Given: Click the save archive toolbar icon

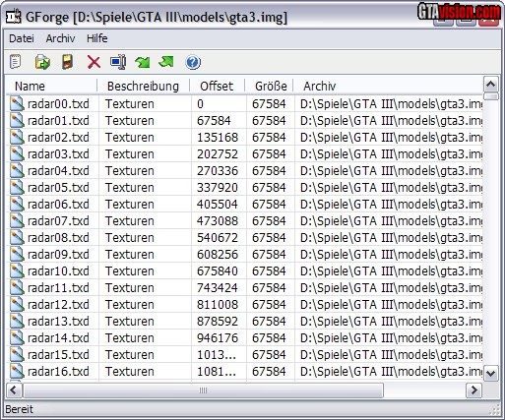Looking at the screenshot, I should [x=68, y=62].
